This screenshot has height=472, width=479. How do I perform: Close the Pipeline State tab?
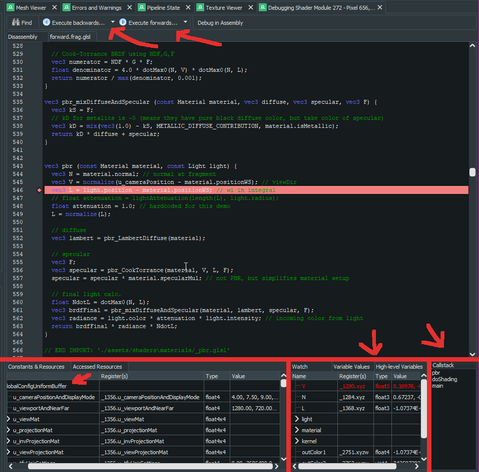188,7
